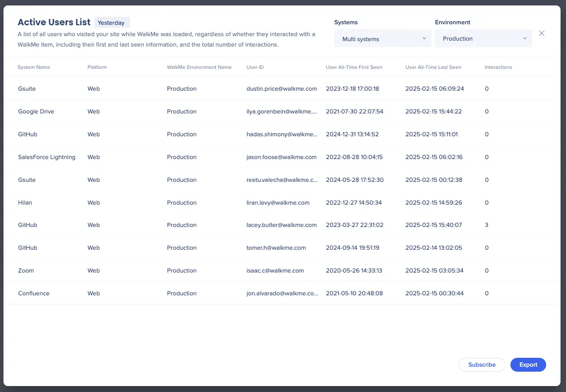The height and width of the screenshot is (392, 566).
Task: Click the User All-Time Last Seen header
Action: (x=433, y=67)
